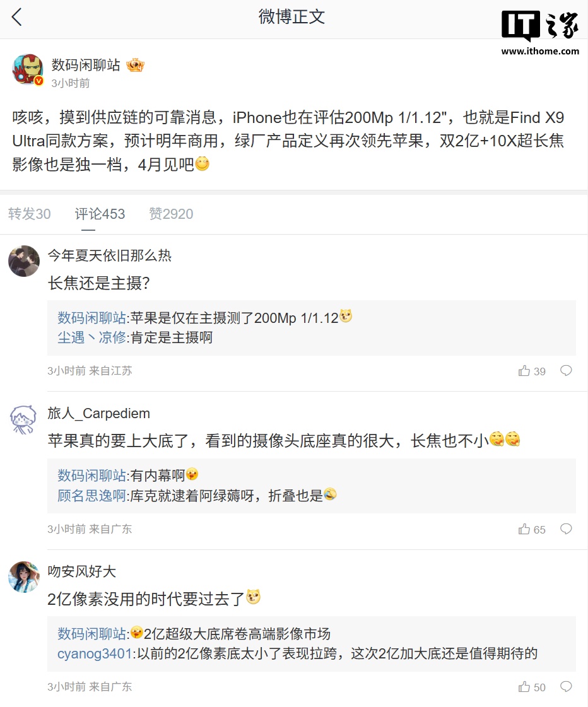Click the back arrow at top left

16,18
